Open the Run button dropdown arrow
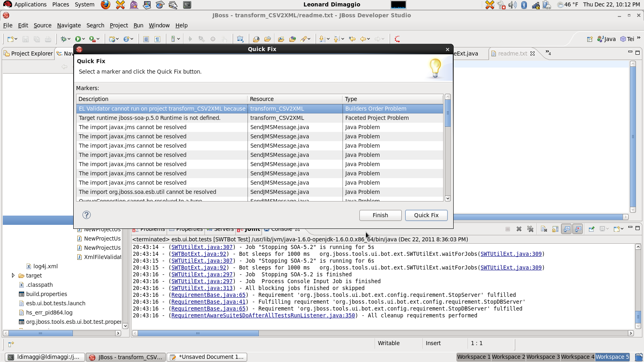The image size is (644, 362). (x=84, y=39)
